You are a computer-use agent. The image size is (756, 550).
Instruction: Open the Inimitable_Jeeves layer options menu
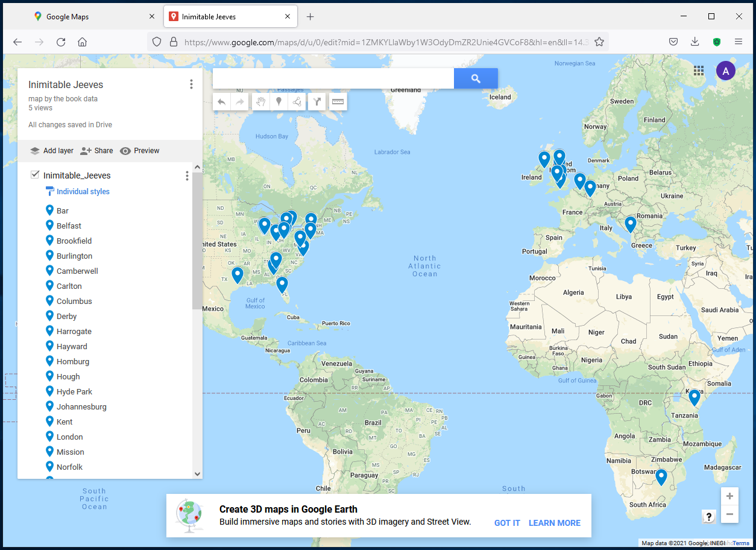coord(187,175)
